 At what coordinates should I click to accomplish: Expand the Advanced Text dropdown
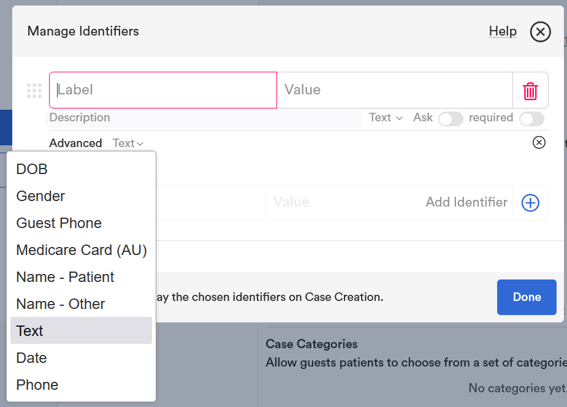point(128,143)
